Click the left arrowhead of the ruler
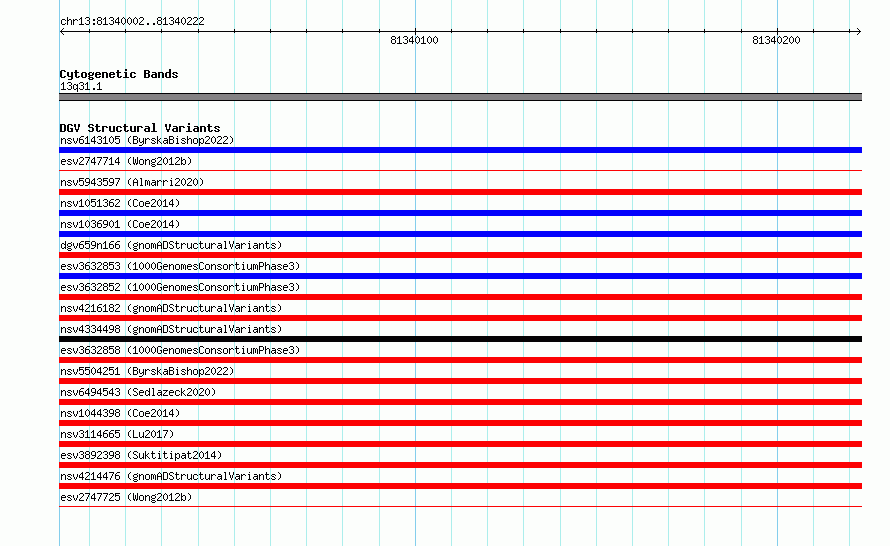The height and width of the screenshot is (546, 890). click(x=62, y=31)
